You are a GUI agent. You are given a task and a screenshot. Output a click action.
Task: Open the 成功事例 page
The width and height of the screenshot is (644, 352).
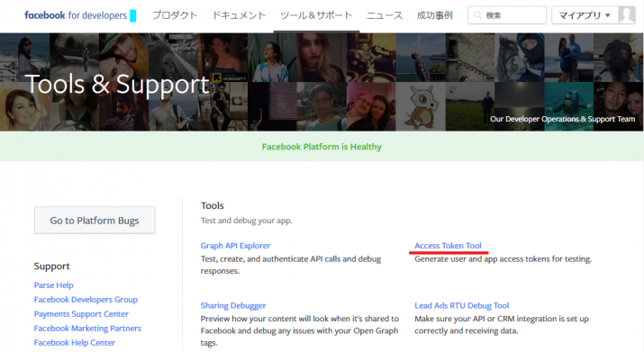tap(434, 15)
